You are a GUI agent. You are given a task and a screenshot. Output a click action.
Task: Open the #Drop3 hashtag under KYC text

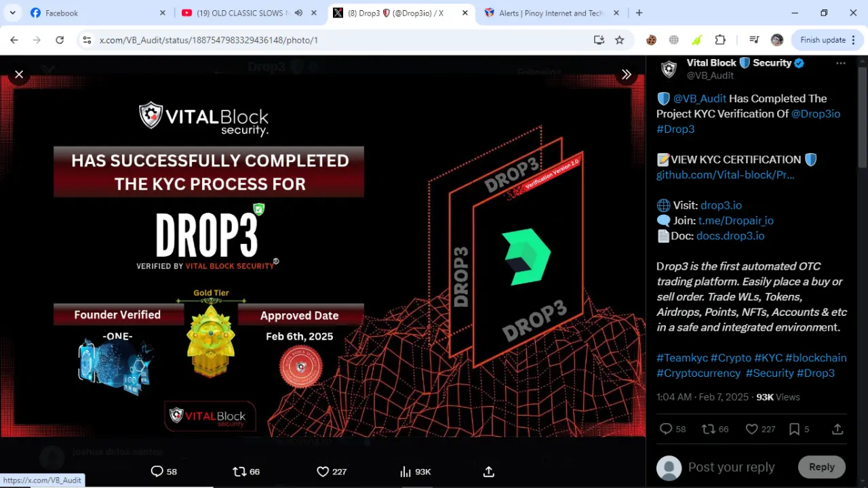click(x=675, y=129)
